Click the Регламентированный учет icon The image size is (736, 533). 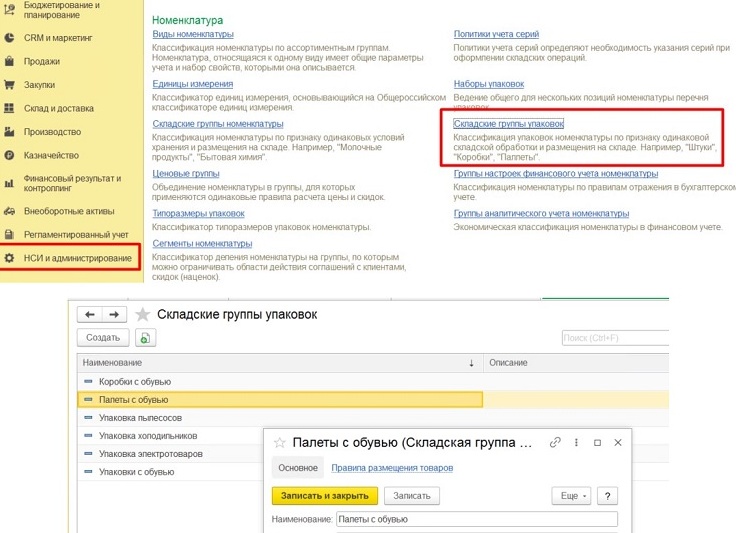pyautogui.click(x=9, y=235)
